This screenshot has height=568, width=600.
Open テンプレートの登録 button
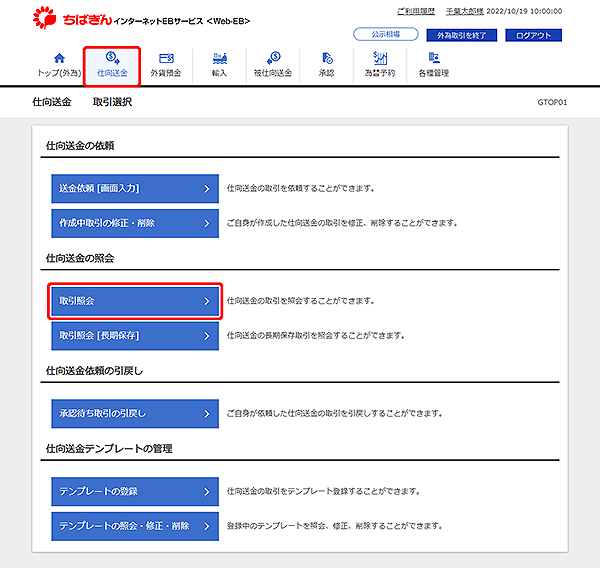(x=135, y=491)
